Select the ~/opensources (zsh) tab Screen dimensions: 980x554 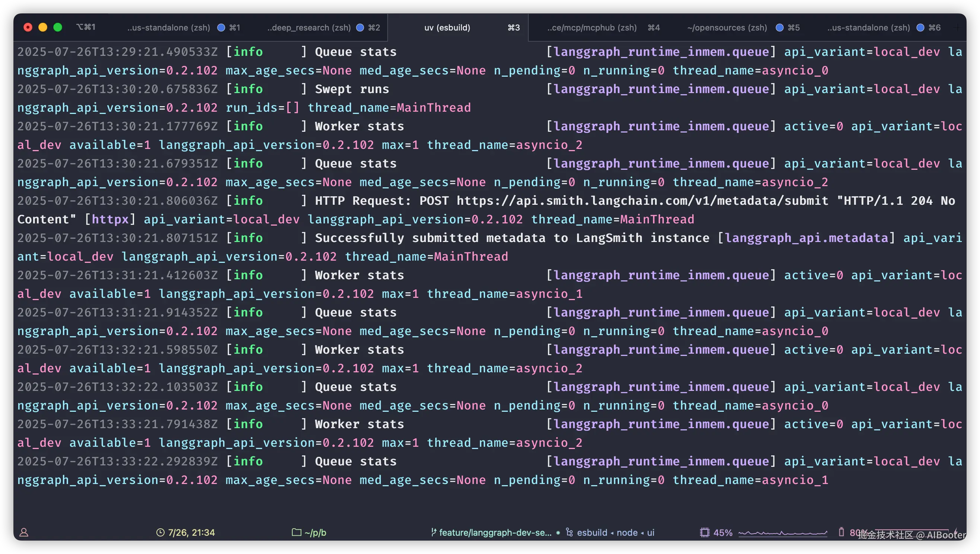[727, 28]
